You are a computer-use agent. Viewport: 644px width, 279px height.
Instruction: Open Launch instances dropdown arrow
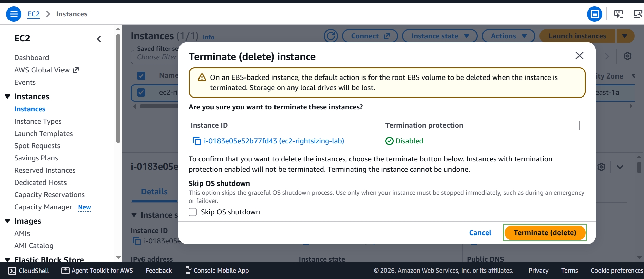click(x=625, y=36)
